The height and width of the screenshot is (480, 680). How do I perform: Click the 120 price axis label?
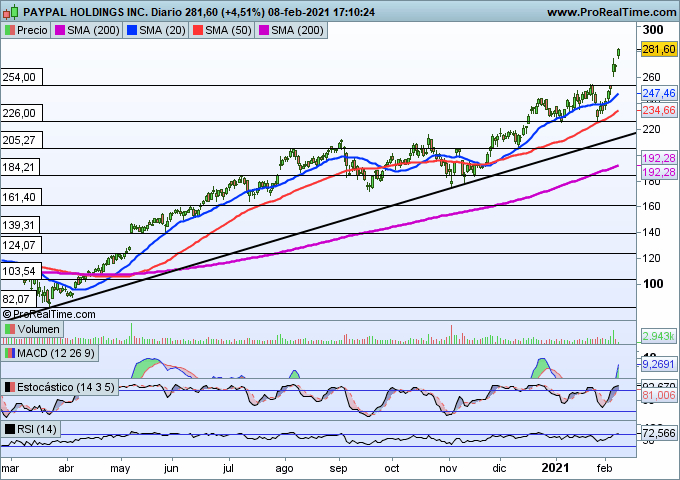(x=651, y=258)
